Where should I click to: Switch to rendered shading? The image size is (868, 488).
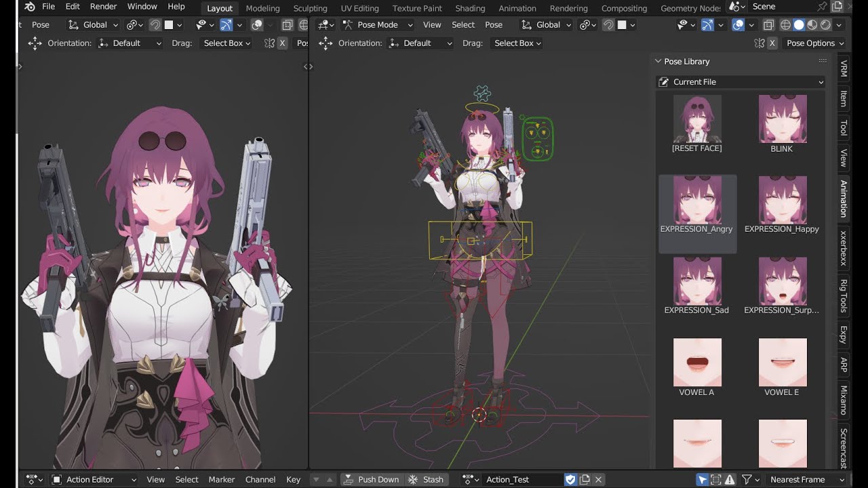pyautogui.click(x=825, y=25)
